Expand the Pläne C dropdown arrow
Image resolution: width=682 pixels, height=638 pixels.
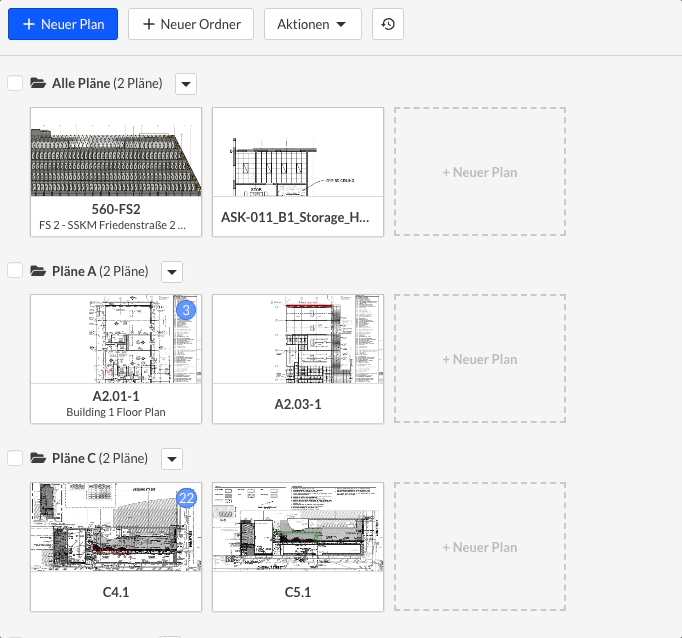click(172, 459)
